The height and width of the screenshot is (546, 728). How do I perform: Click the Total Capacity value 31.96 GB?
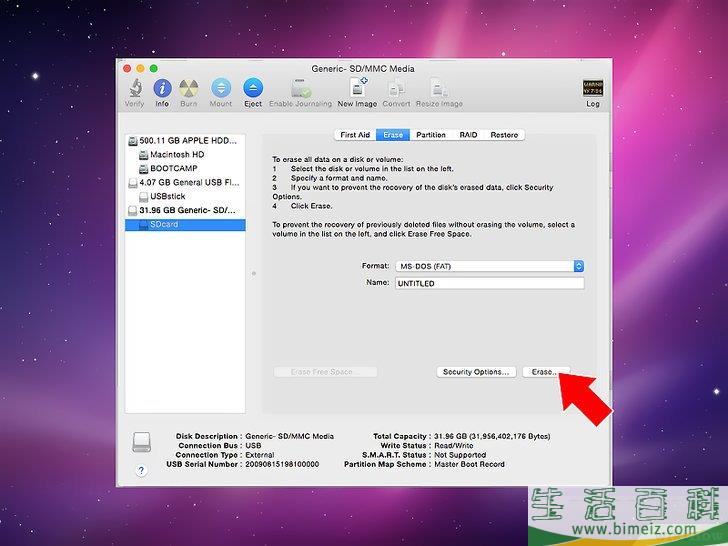(x=492, y=436)
